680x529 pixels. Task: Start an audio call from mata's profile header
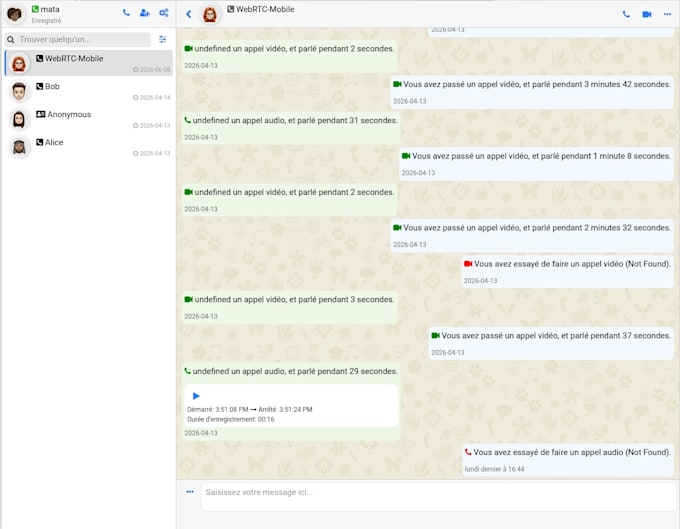pos(126,13)
